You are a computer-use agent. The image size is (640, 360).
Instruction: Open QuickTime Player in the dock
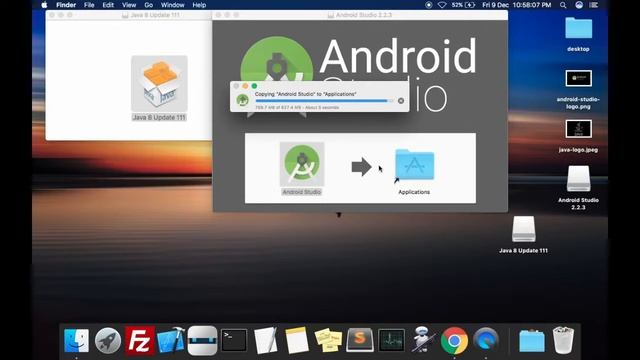[x=486, y=340]
